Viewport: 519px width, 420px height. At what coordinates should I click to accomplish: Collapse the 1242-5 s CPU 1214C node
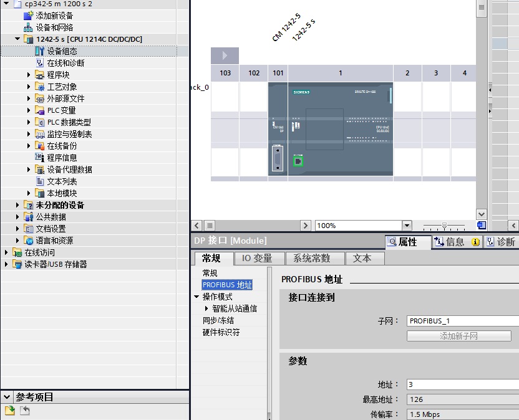tap(17, 39)
